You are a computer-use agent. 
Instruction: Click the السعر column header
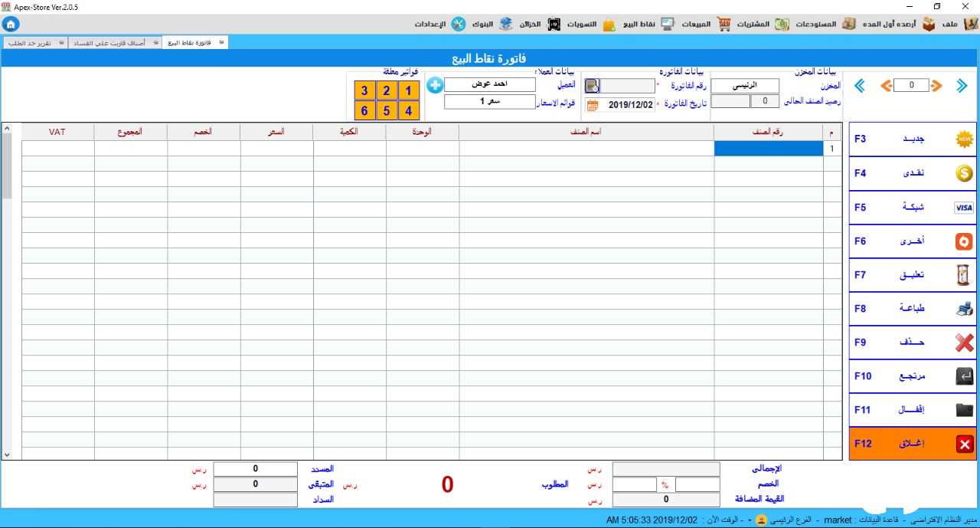point(276,132)
